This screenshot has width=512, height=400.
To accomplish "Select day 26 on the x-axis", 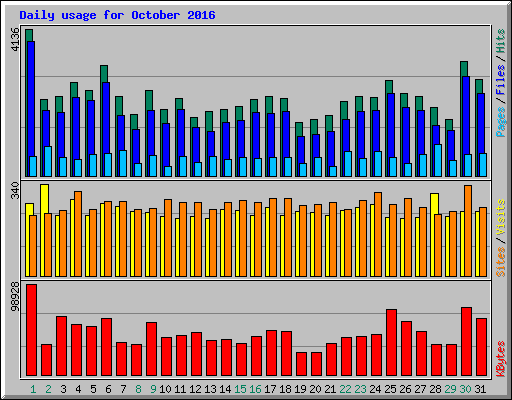I will tap(405, 389).
